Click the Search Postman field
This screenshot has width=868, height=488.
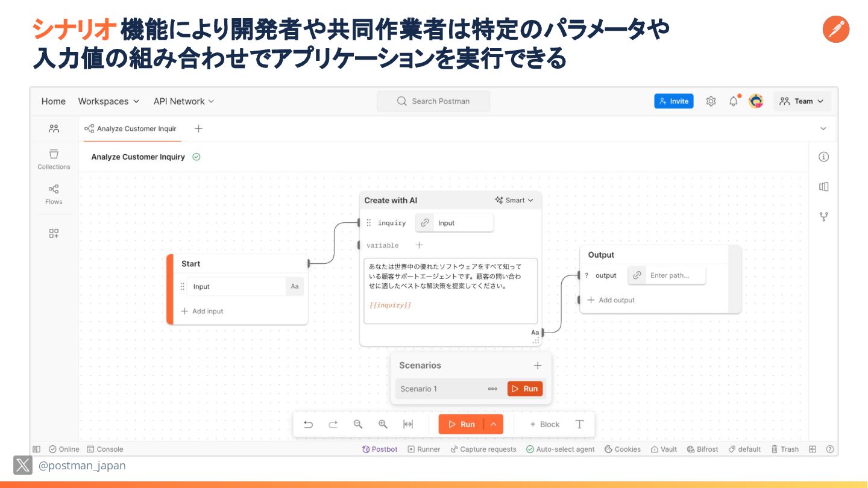pos(433,101)
